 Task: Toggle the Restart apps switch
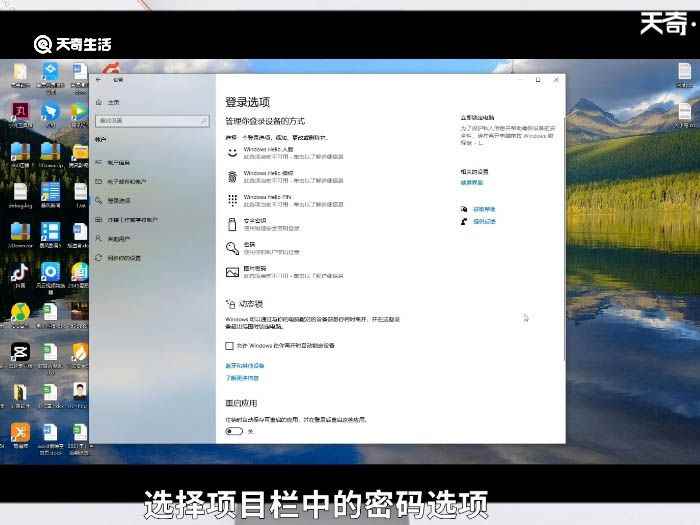click(x=234, y=431)
